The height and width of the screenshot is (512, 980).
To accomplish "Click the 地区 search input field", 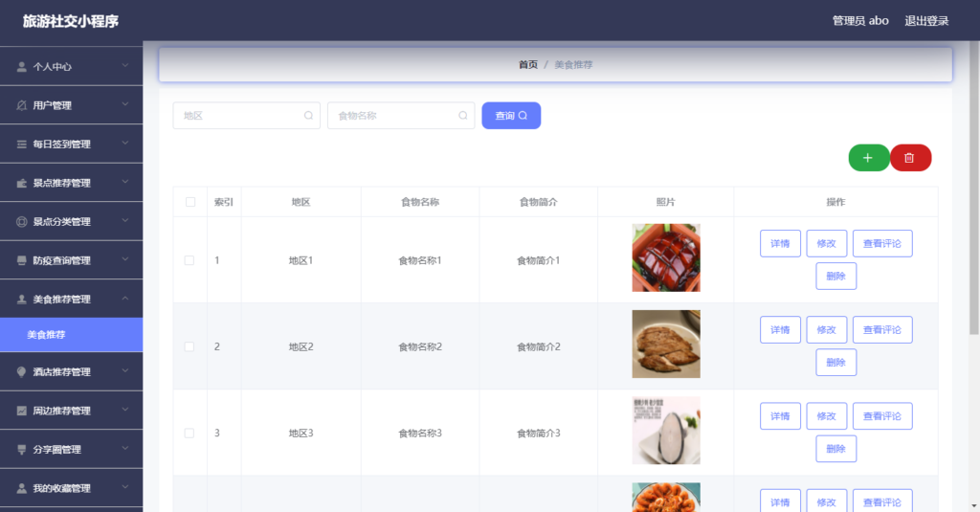I will pyautogui.click(x=246, y=116).
